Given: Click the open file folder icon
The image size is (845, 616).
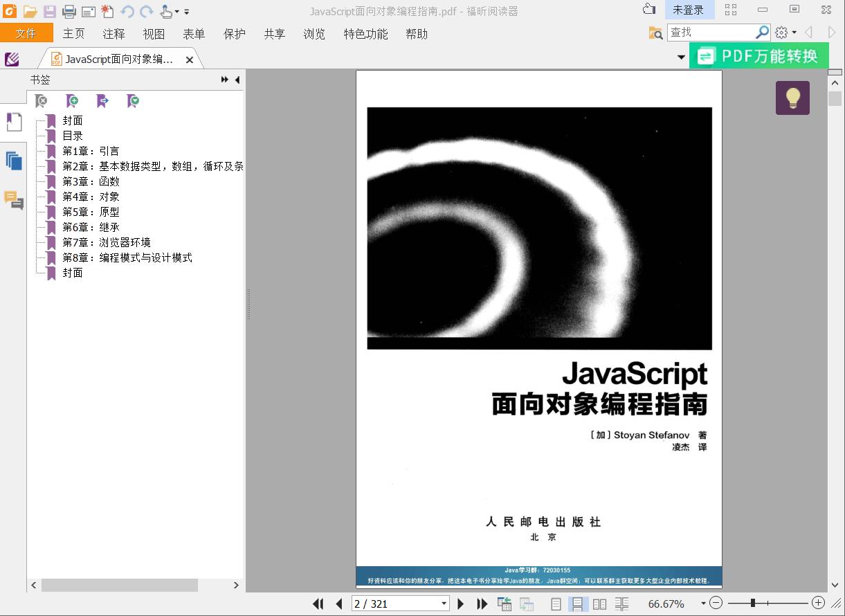Looking at the screenshot, I should 30,11.
